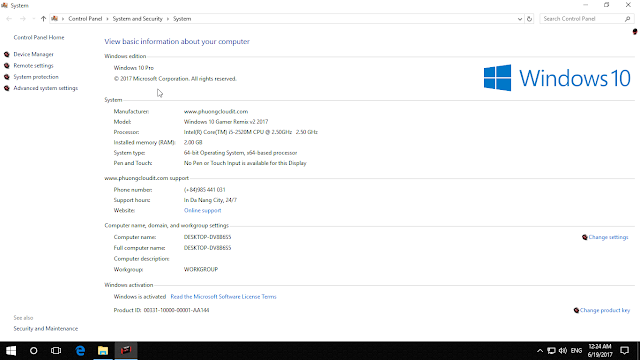Open the Windows Start menu
The image size is (640, 360).
[x=11, y=351]
